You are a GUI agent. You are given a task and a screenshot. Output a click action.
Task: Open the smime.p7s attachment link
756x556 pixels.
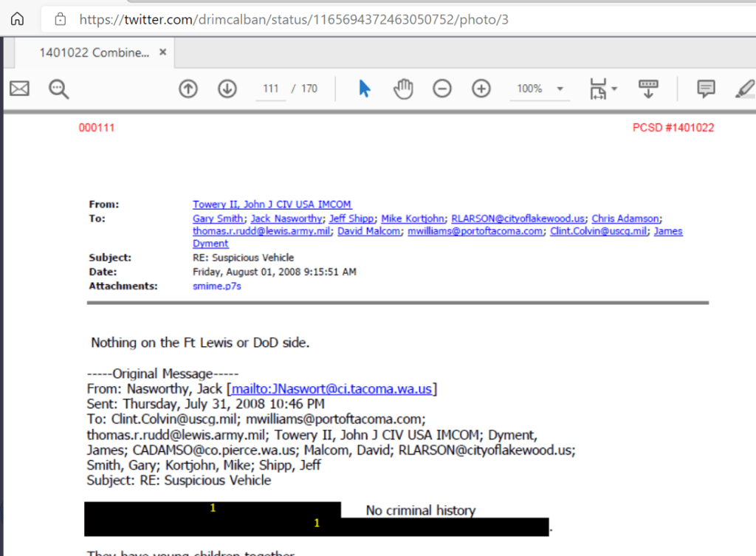[x=216, y=286]
